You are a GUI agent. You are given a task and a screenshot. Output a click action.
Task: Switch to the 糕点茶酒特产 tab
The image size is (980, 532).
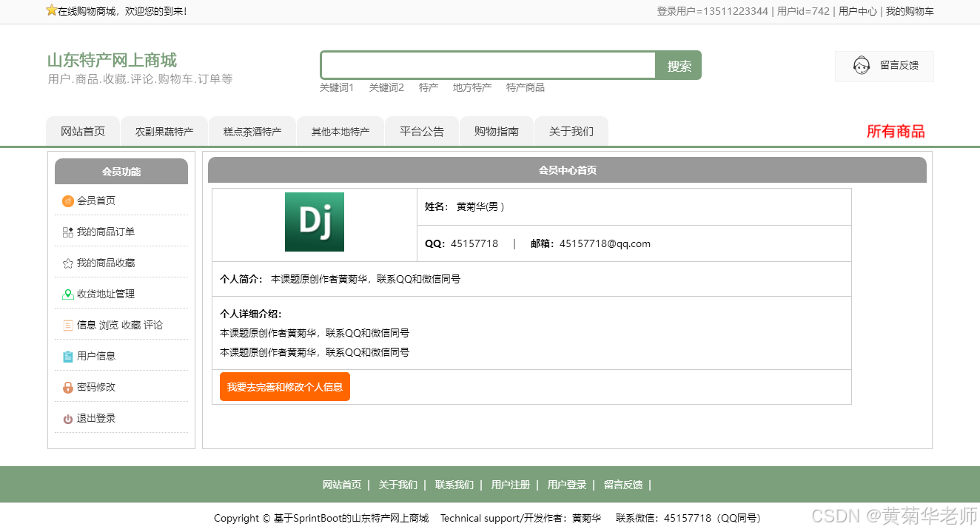[x=252, y=132]
